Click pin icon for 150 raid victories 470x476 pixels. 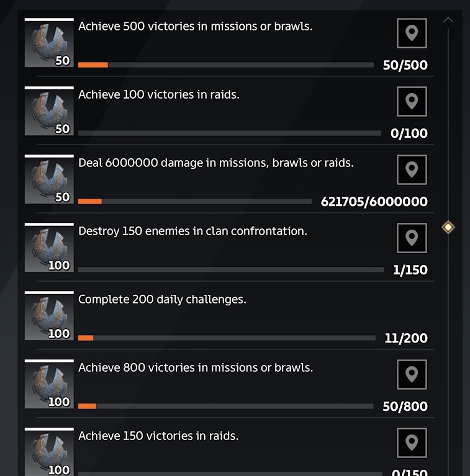(412, 442)
